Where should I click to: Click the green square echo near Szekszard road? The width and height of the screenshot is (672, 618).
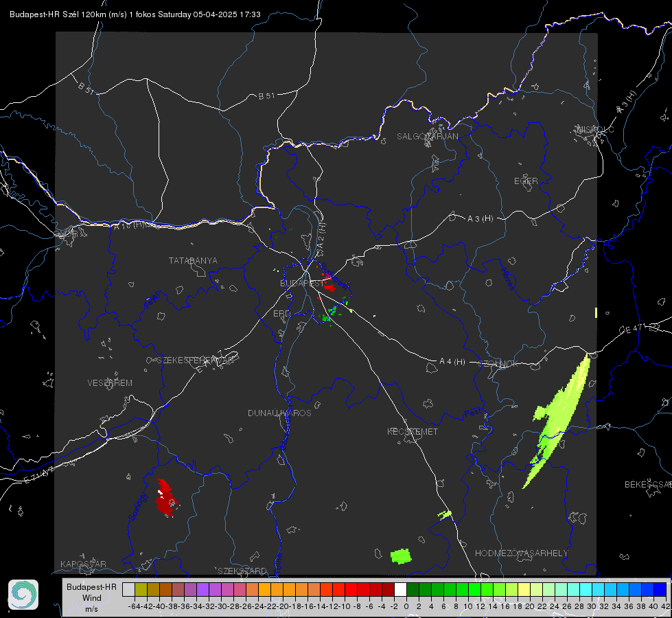point(401,556)
